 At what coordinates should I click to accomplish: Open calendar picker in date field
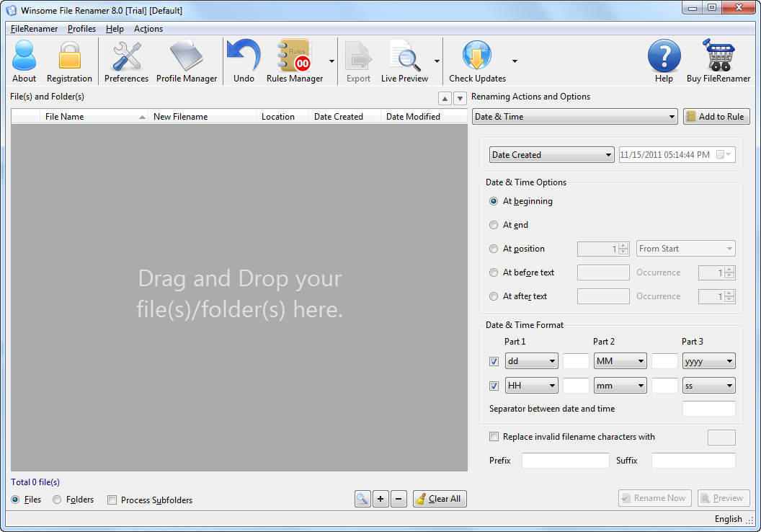pyautogui.click(x=724, y=154)
